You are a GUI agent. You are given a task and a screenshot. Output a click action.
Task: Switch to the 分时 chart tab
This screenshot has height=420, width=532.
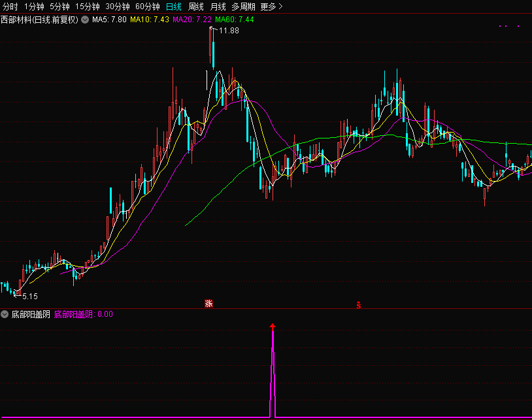10,7
